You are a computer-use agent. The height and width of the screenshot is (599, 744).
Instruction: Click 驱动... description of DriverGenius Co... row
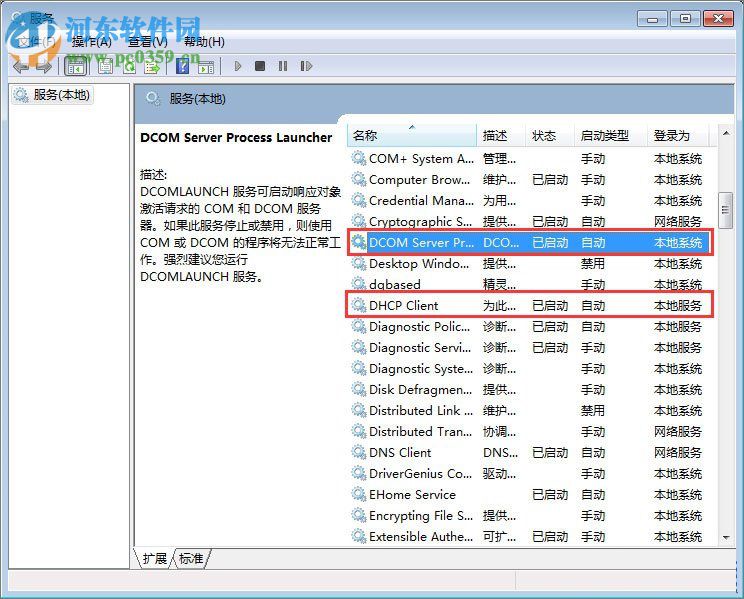coord(499,473)
